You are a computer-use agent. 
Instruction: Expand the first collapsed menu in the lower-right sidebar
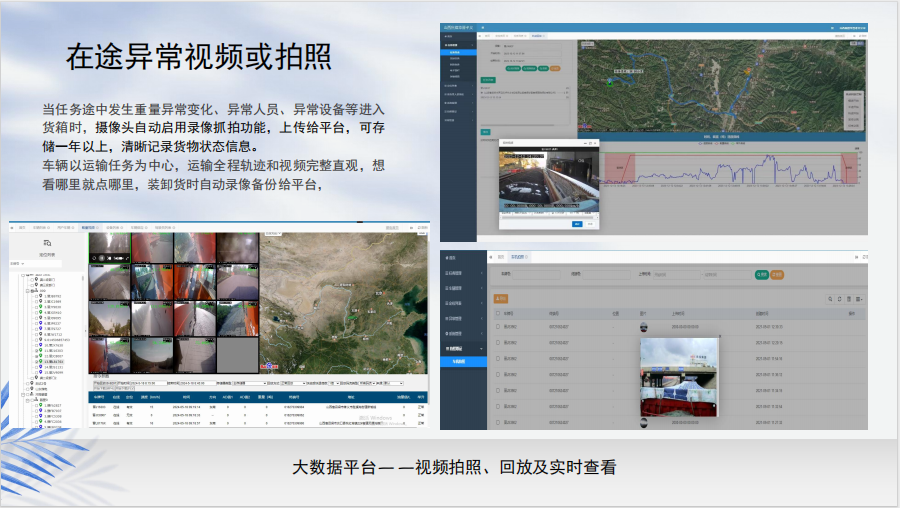pos(462,272)
